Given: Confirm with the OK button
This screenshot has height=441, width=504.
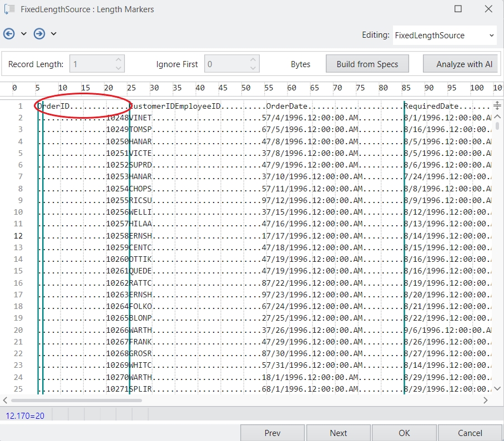Looking at the screenshot, I should (404, 433).
